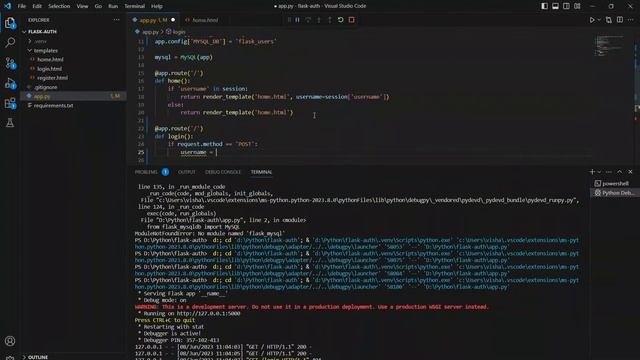Open the Accounts icon in activity bar

pos(10,341)
